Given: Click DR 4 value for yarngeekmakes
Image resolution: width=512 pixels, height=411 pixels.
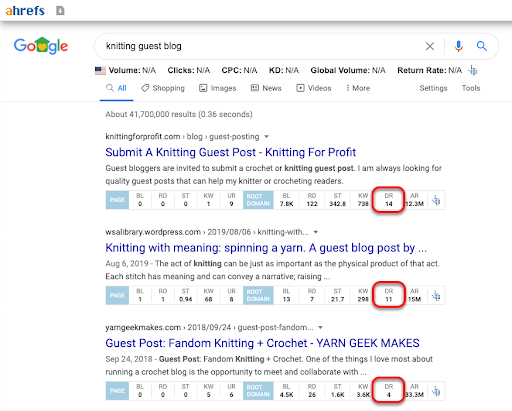Looking at the screenshot, I should (x=389, y=394).
